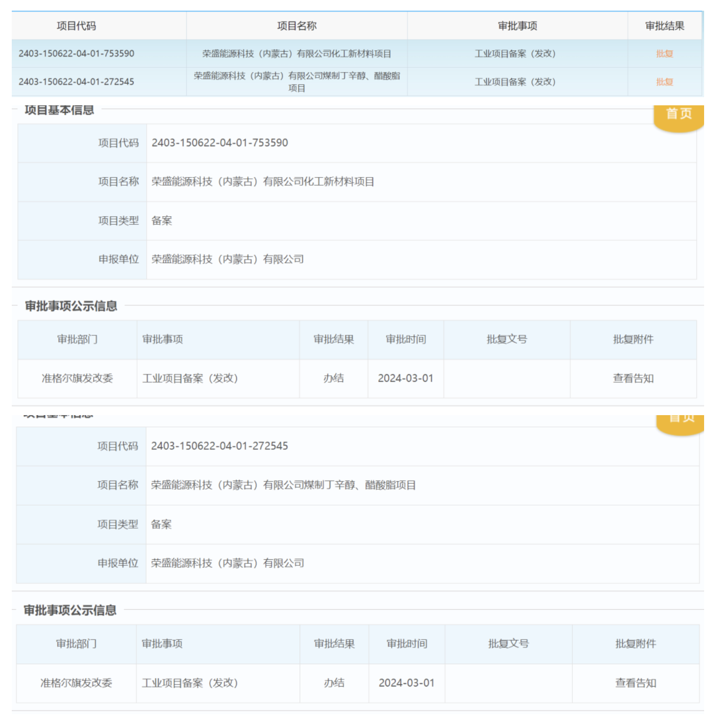Click 审批时间 header in first approval table
The width and height of the screenshot is (722, 728).
tap(405, 339)
